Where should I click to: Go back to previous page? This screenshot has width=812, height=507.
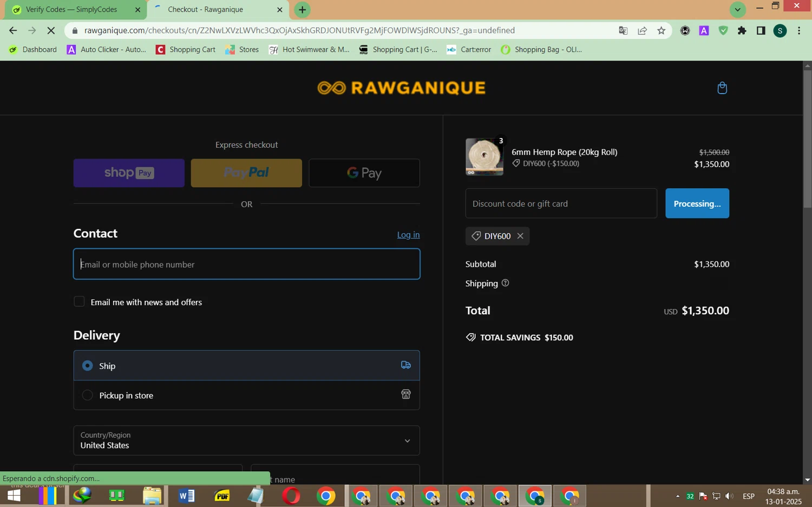(13, 30)
